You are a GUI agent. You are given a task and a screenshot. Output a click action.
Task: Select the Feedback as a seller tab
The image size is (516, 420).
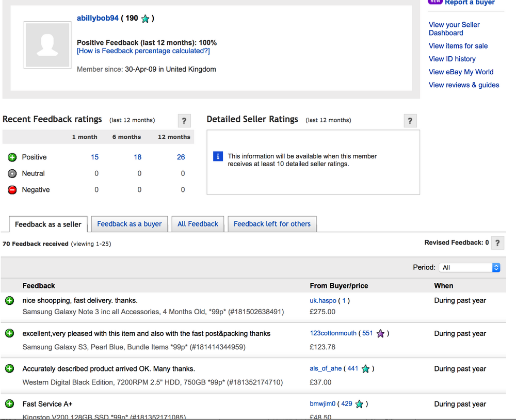[x=48, y=224]
